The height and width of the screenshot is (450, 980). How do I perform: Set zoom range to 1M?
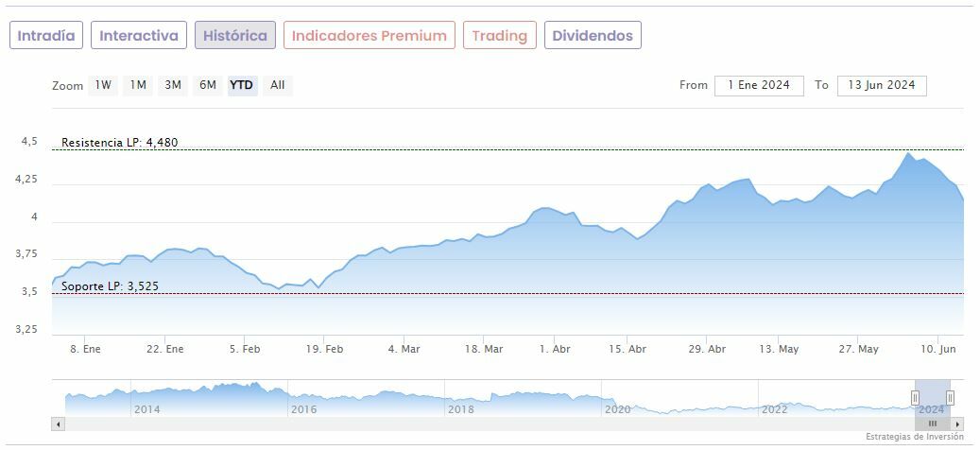pyautogui.click(x=138, y=85)
